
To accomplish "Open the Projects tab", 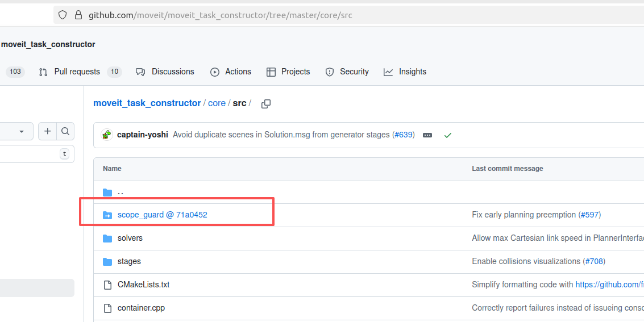I will point(296,72).
